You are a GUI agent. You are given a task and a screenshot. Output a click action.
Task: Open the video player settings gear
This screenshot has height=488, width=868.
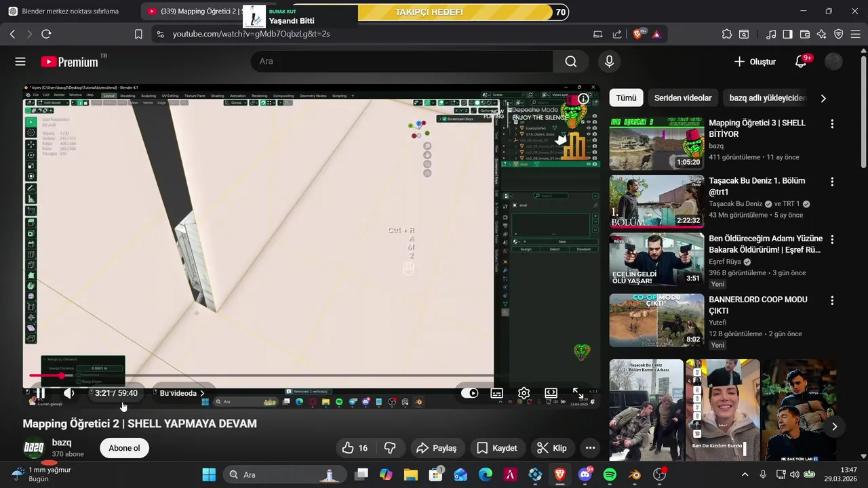524,393
